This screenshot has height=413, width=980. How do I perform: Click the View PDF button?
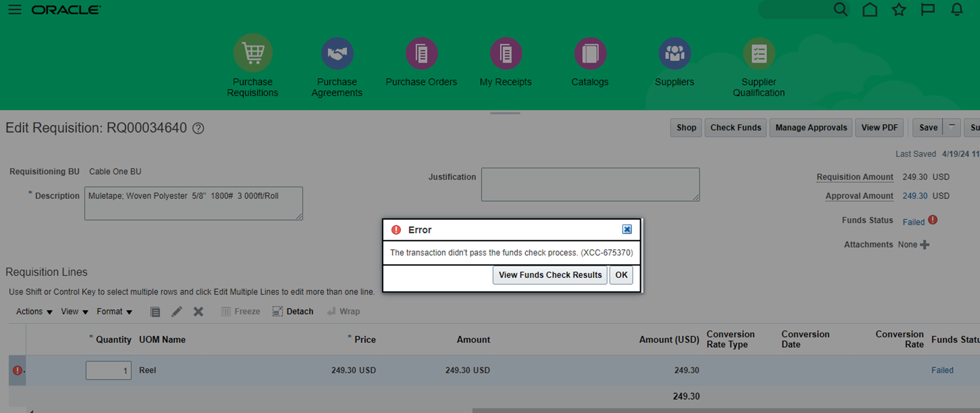coord(879,128)
